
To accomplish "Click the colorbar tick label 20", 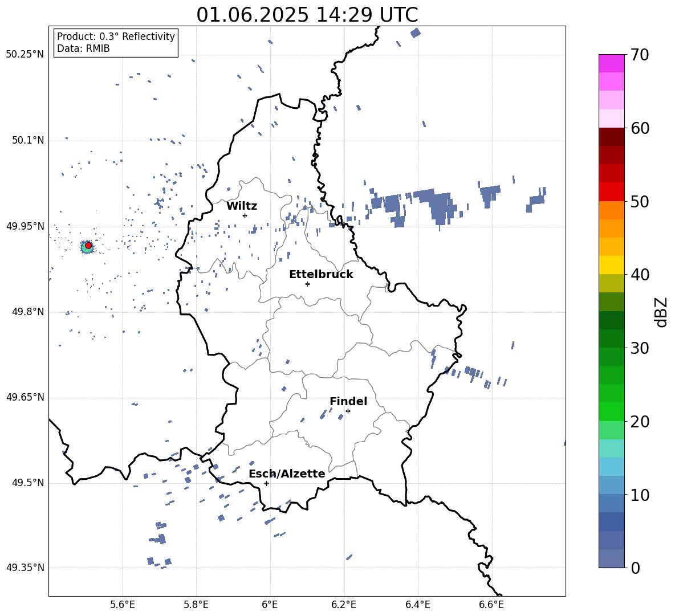I will coord(640,422).
